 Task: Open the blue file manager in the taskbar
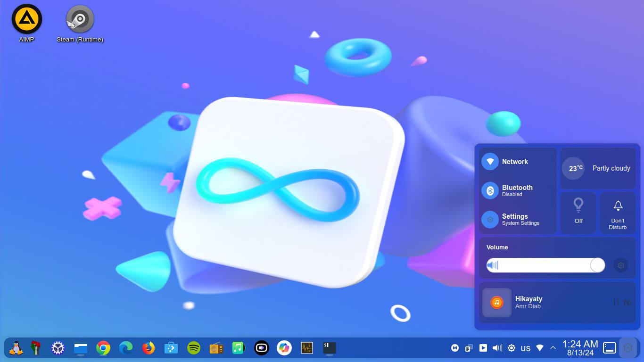(x=81, y=348)
